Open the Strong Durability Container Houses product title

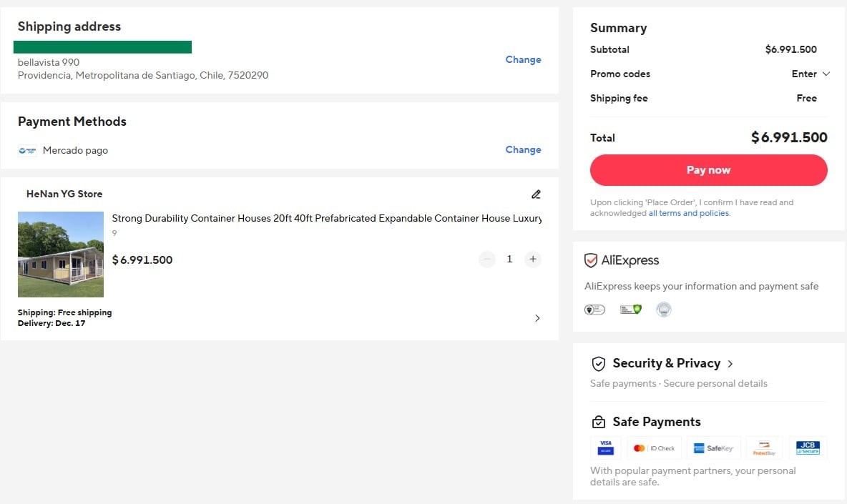(x=326, y=219)
